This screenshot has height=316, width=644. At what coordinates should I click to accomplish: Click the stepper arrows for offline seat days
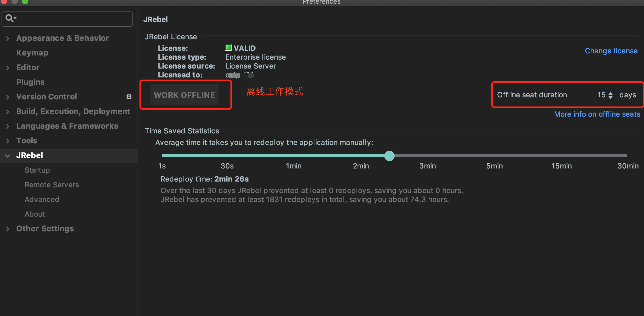(x=611, y=95)
